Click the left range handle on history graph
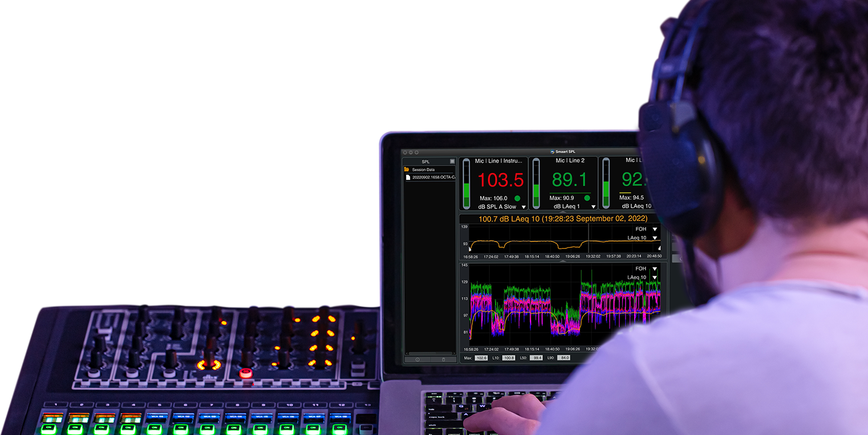 [470, 248]
